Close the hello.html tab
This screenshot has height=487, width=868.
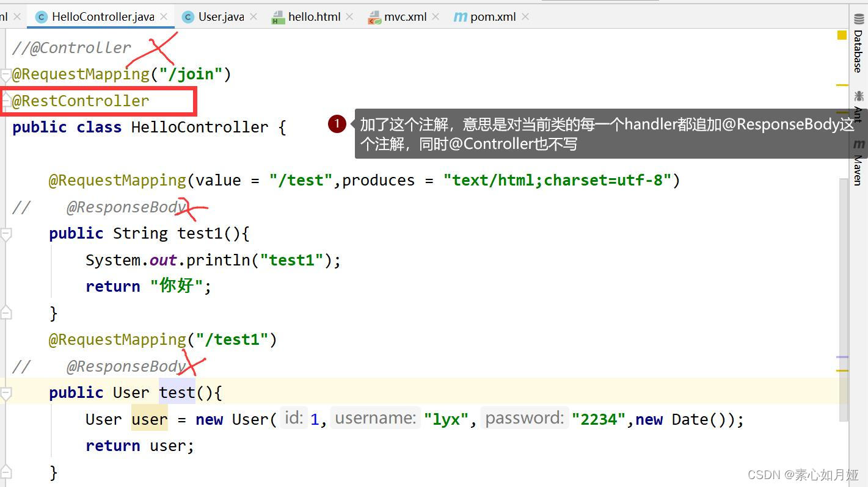349,17
